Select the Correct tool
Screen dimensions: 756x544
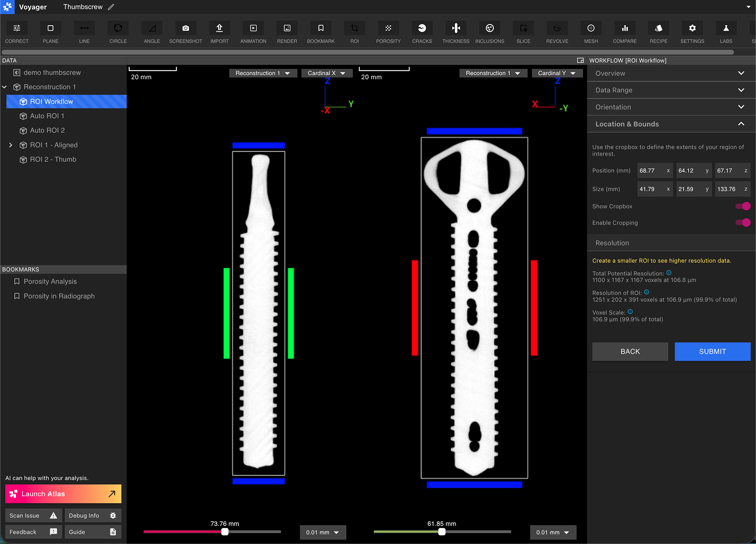(17, 32)
